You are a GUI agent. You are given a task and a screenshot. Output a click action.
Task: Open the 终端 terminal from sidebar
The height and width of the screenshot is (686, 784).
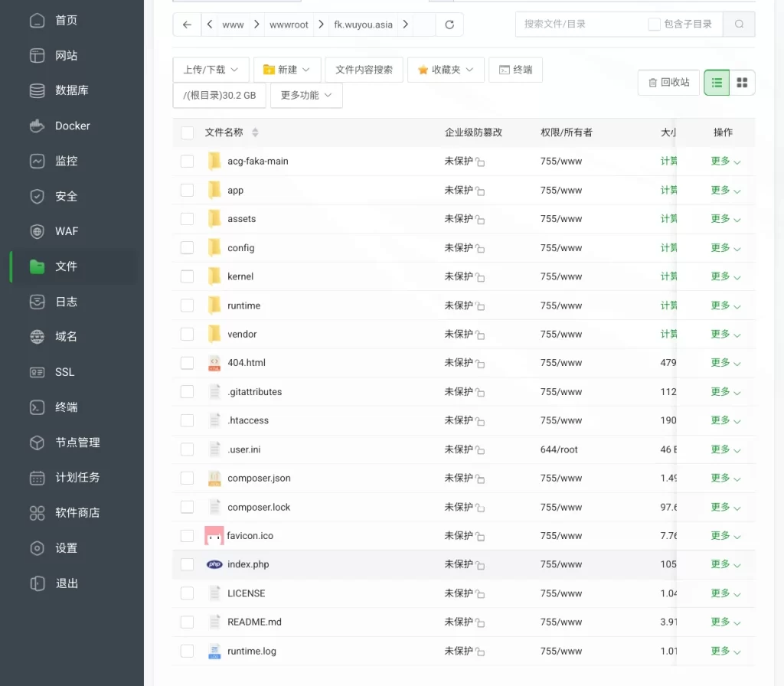click(x=66, y=407)
